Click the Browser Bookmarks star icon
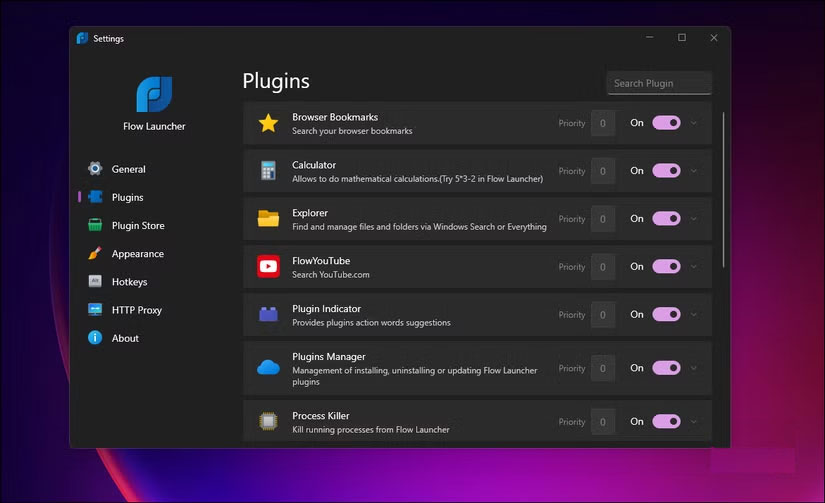 268,123
